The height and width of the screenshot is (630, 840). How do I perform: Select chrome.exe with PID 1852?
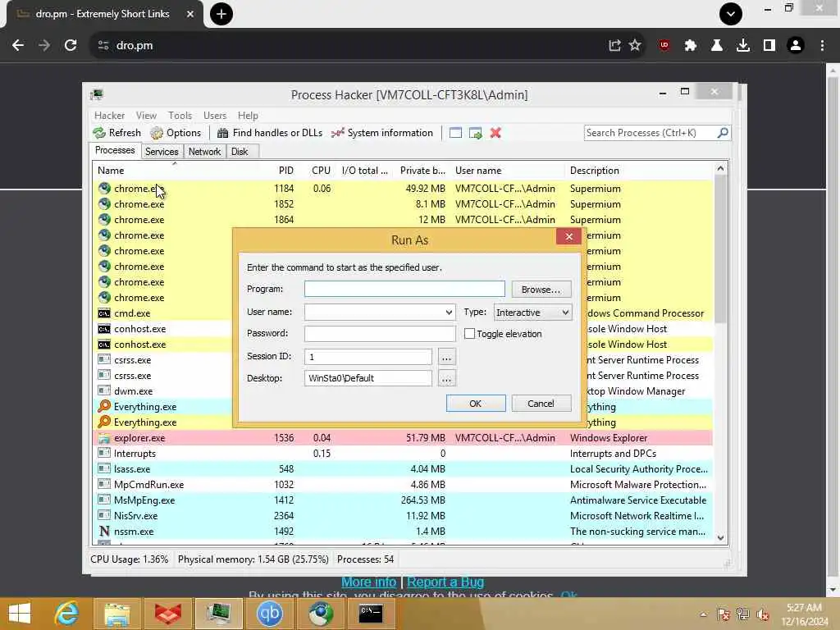coord(403,204)
